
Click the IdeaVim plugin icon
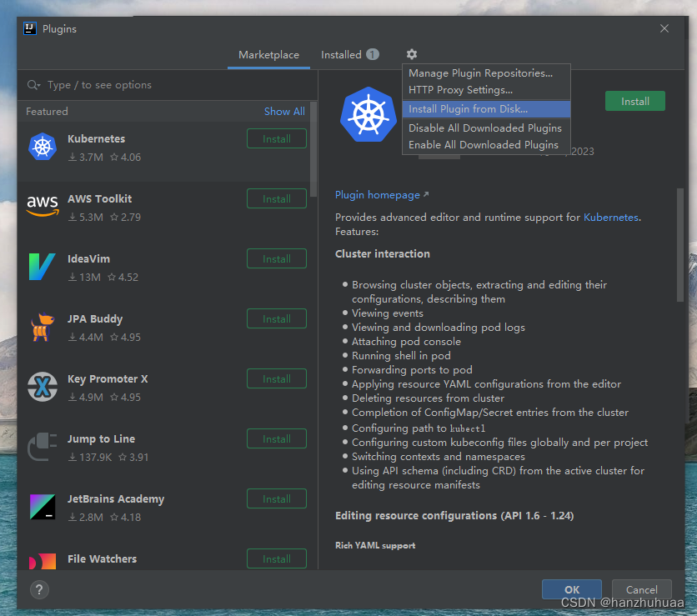point(42,267)
